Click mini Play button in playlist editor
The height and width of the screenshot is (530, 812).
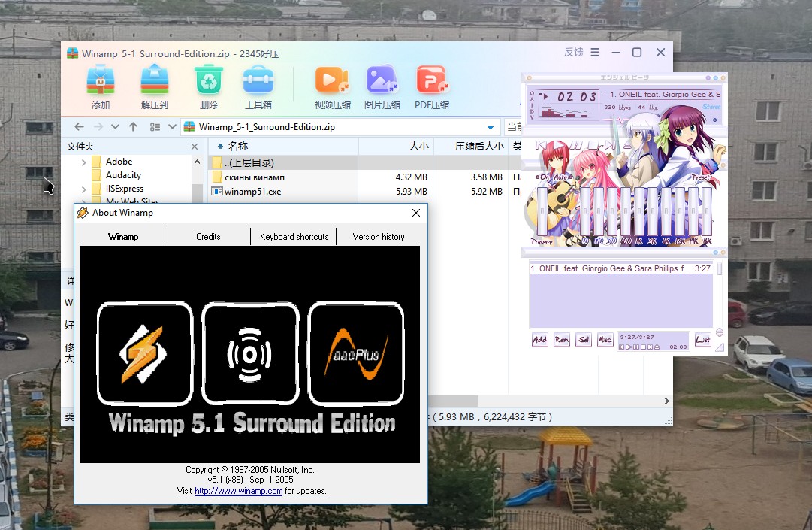pos(629,347)
